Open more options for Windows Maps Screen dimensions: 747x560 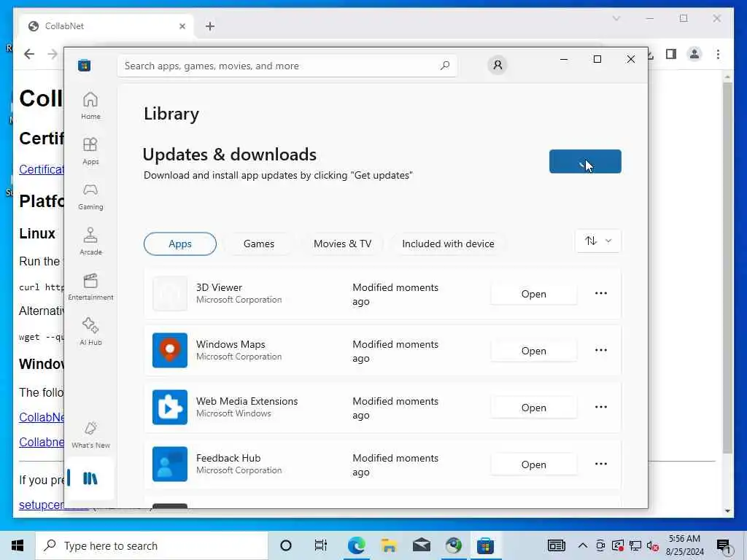[x=601, y=350]
